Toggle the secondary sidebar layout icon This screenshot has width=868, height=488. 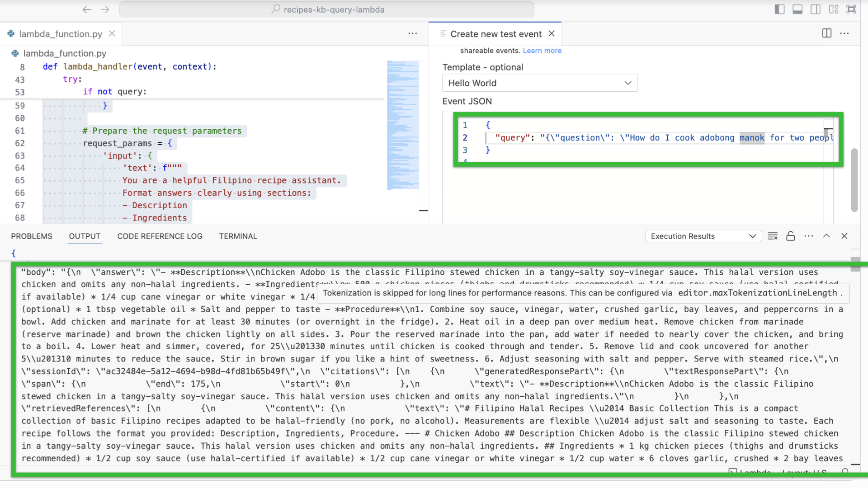(x=816, y=9)
